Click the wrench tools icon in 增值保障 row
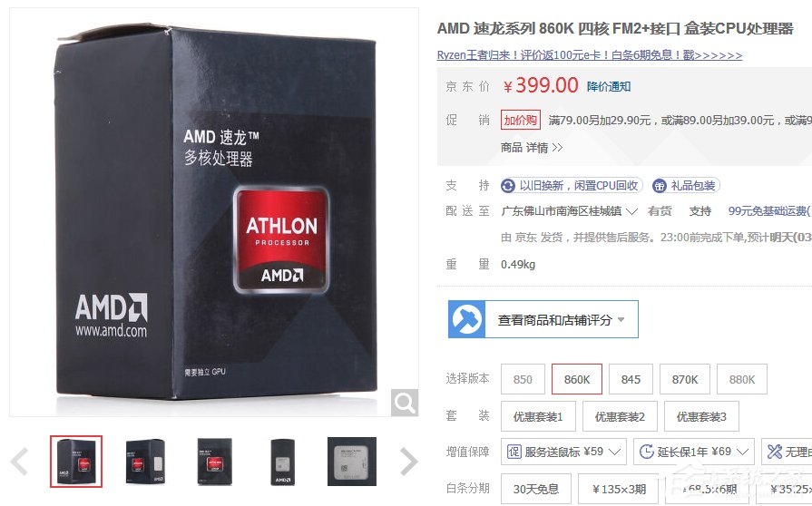Viewport: 812px width, 506px height. pos(775,452)
